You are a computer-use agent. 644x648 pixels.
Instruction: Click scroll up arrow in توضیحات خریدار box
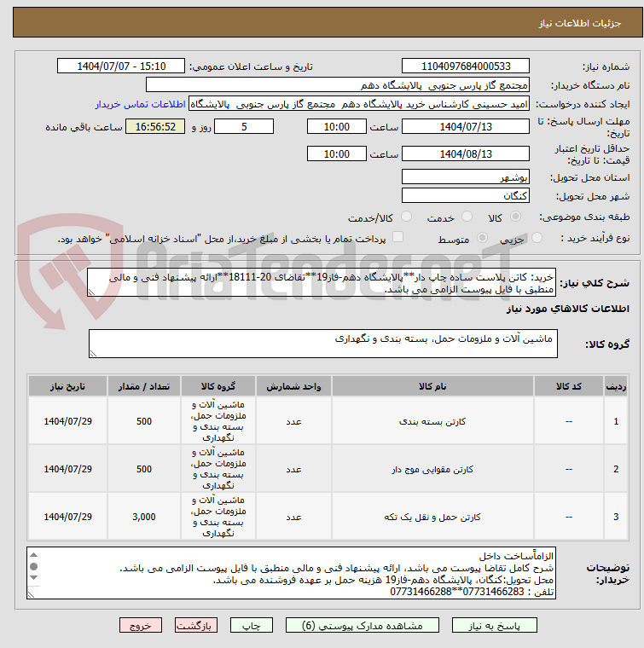tap(34, 555)
